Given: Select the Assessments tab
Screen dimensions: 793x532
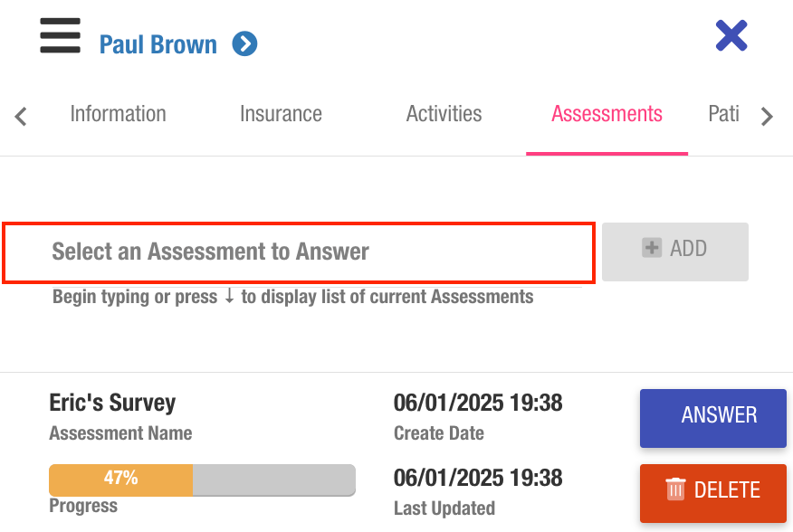Looking at the screenshot, I should [x=607, y=114].
